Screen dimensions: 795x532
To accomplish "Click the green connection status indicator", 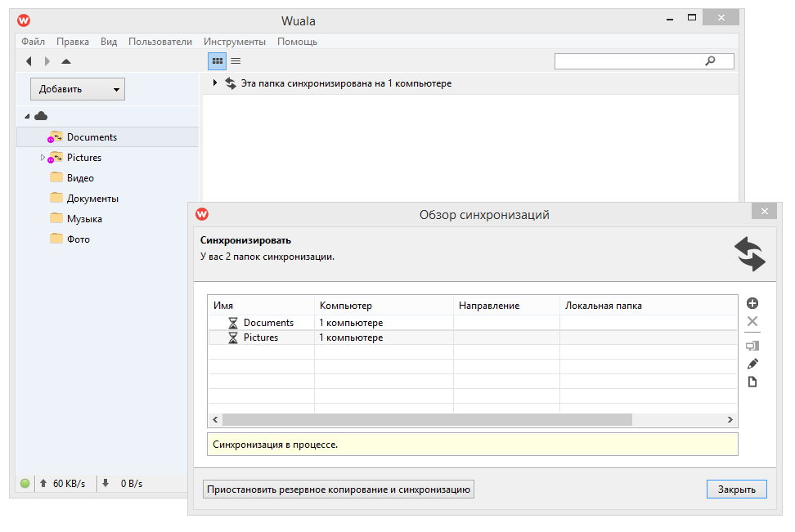I will pos(25,484).
